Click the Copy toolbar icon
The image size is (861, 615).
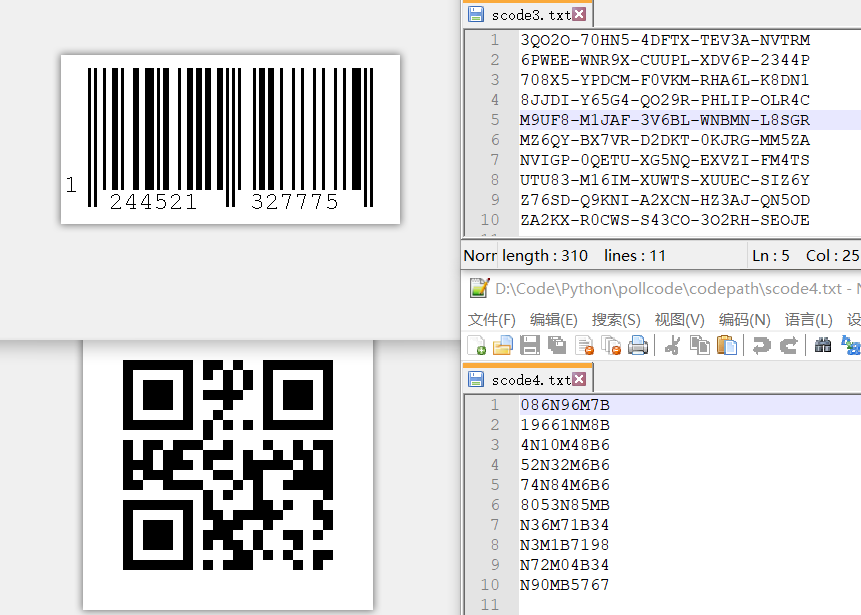pos(700,345)
